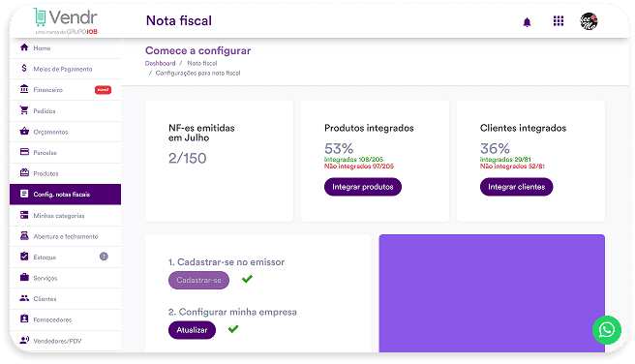635x364 pixels.
Task: Open Pedidos section
Action: coord(65,111)
